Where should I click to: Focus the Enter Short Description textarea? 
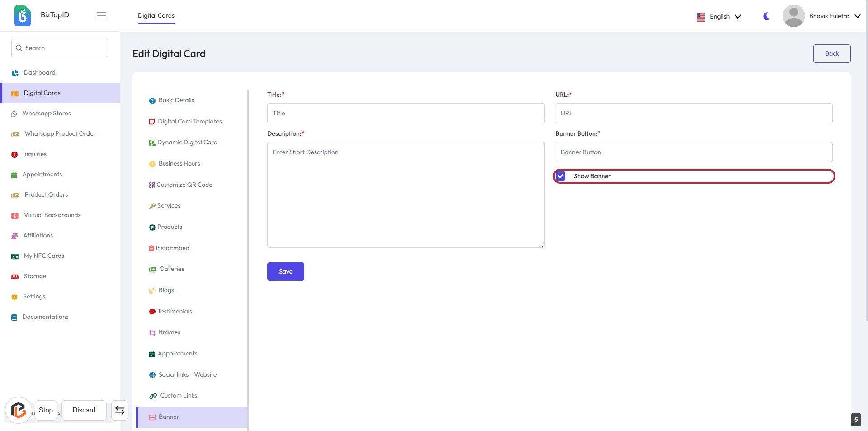click(406, 195)
